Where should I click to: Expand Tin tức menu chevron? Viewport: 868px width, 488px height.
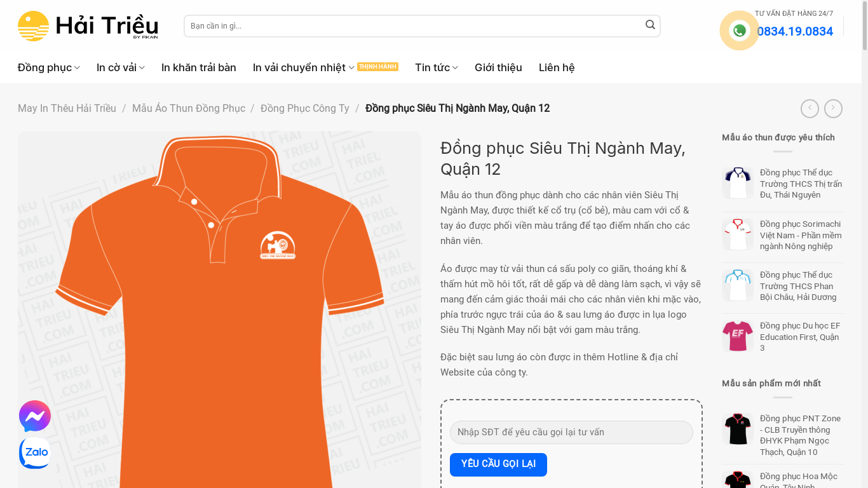pyautogui.click(x=455, y=68)
